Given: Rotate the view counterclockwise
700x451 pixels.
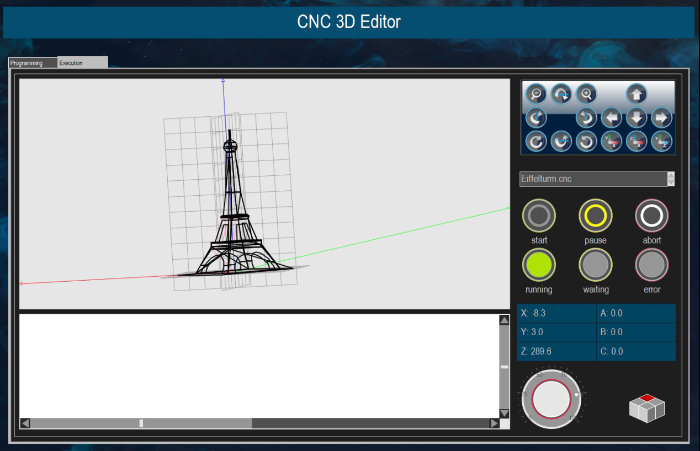Looking at the screenshot, I should pos(586,142).
